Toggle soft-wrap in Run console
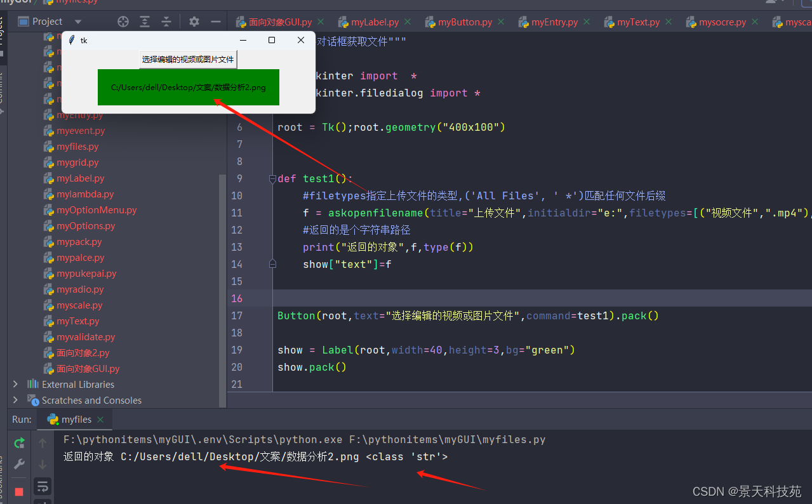This screenshot has height=504, width=812. pyautogui.click(x=43, y=487)
